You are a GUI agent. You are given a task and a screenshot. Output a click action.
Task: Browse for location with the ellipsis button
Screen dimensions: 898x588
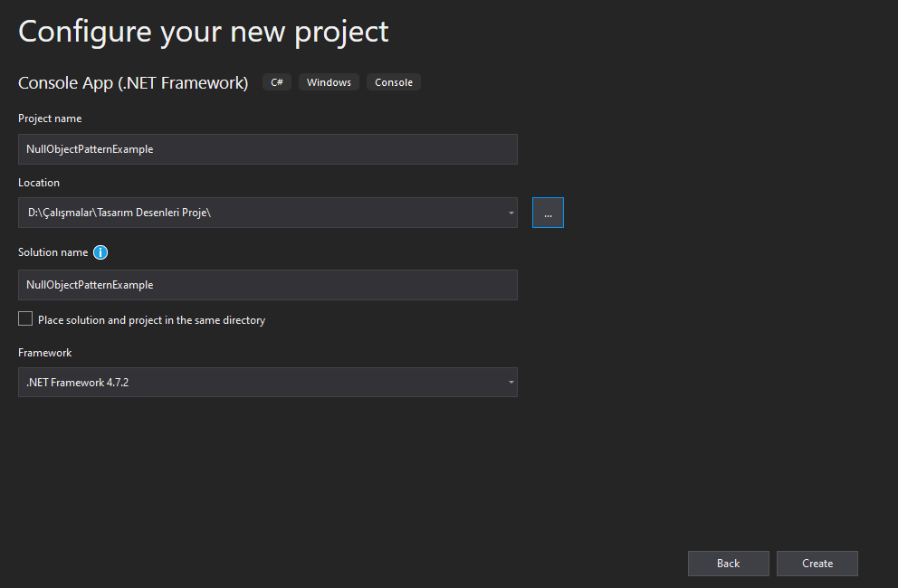tap(548, 213)
